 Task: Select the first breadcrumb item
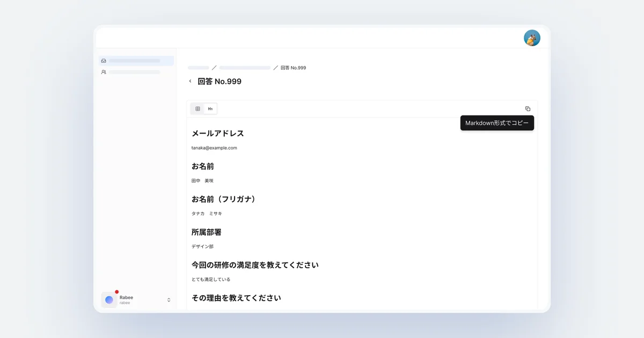click(198, 68)
